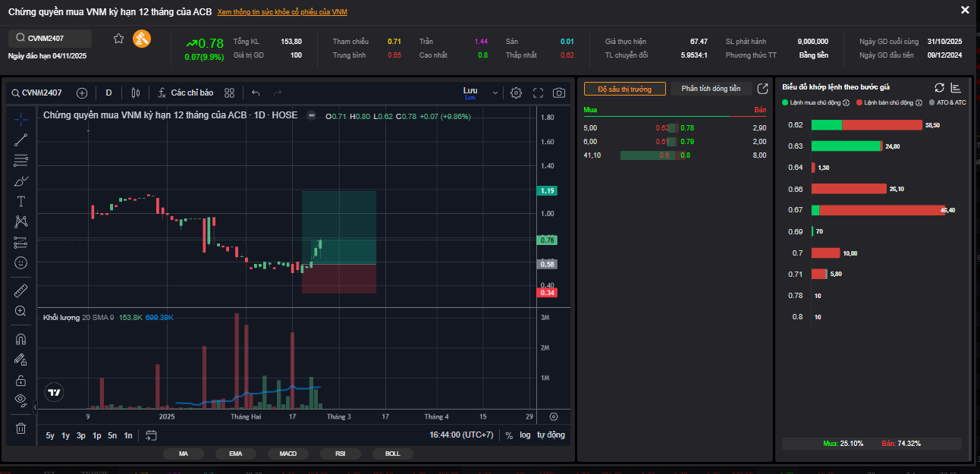This screenshot has width=980, height=474.
Task: Click the MACD indicator button
Action: tap(287, 454)
